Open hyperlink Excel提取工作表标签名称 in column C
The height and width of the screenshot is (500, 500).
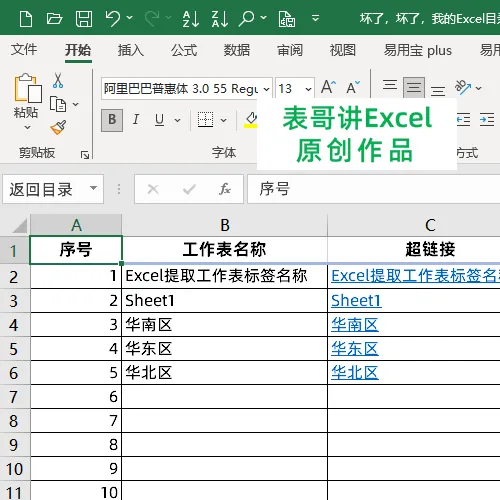point(416,276)
